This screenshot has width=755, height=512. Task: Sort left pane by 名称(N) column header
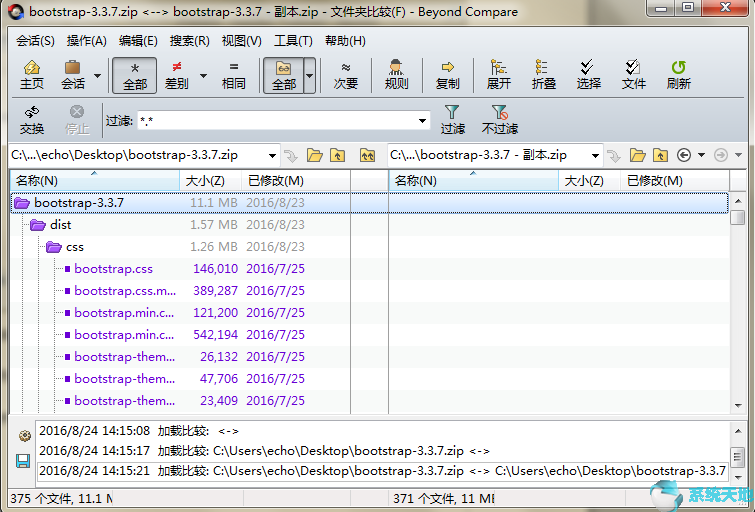(95, 181)
